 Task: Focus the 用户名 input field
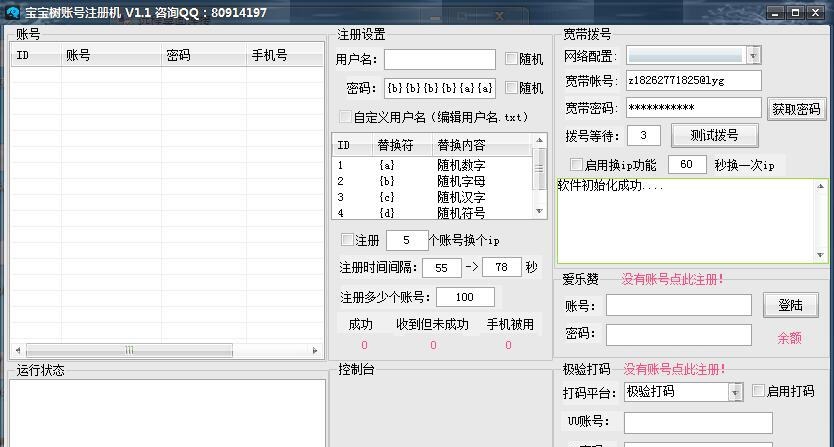coord(440,59)
